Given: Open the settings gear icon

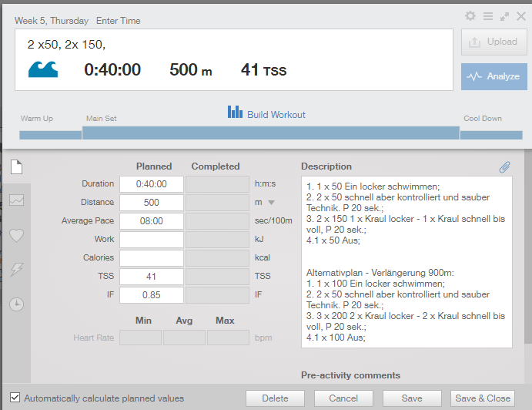Looking at the screenshot, I should [x=470, y=16].
